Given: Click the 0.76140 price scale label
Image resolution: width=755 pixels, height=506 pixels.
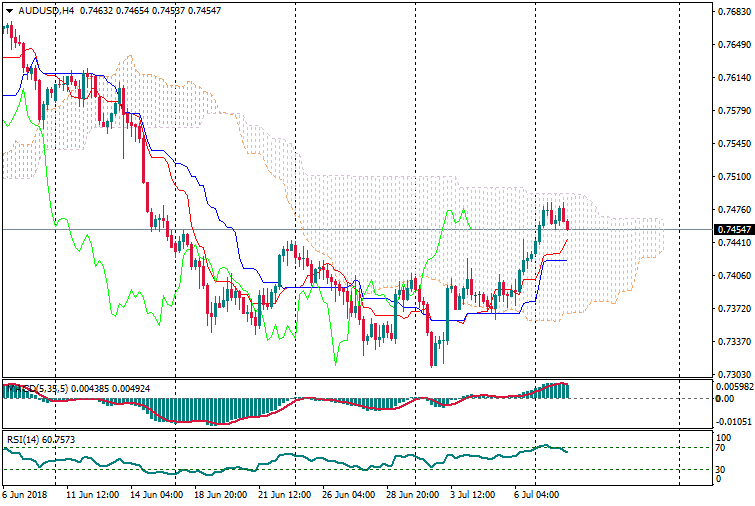Looking at the screenshot, I should coord(733,78).
